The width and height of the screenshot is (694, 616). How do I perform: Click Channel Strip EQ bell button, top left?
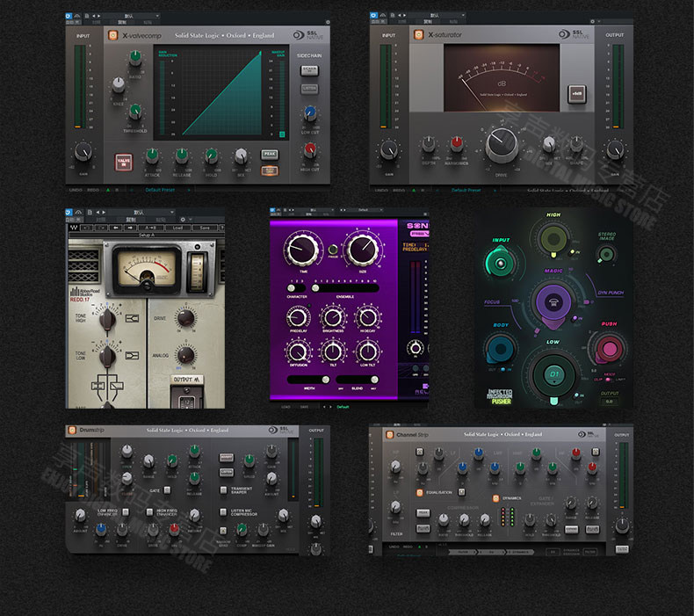click(x=420, y=452)
